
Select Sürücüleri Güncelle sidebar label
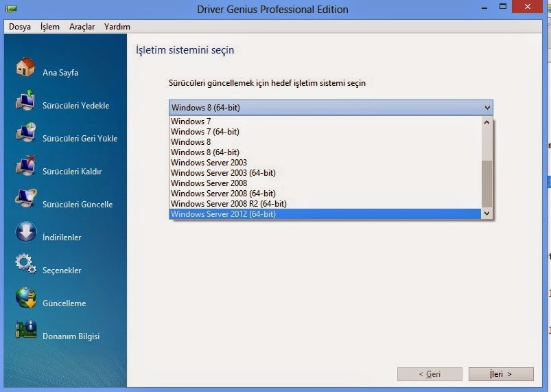click(78, 205)
